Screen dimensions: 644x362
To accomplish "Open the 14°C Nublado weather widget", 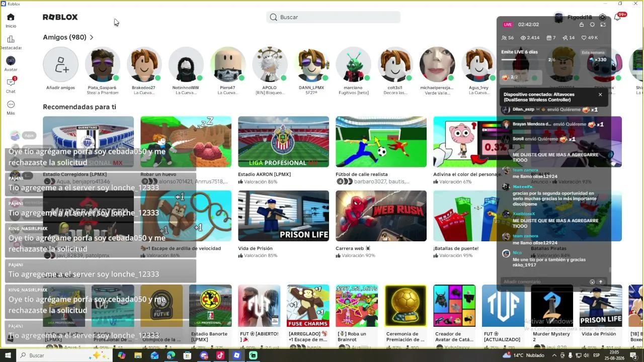I will tap(523, 355).
